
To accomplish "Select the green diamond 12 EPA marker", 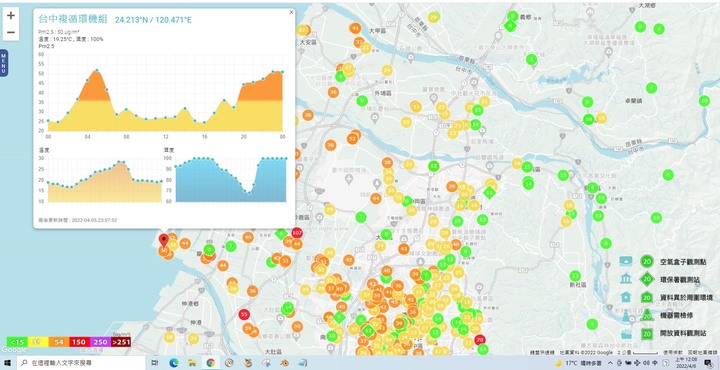I will click(368, 330).
